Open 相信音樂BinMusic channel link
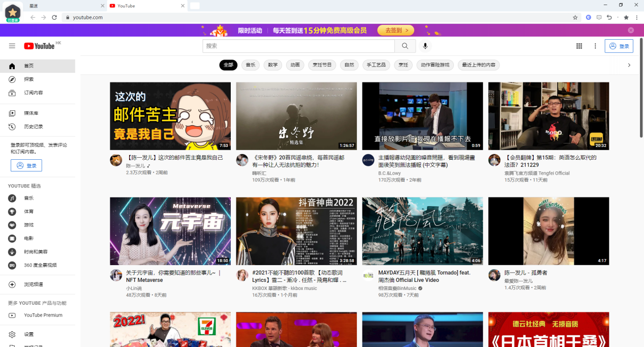The width and height of the screenshot is (644, 347). click(397, 288)
